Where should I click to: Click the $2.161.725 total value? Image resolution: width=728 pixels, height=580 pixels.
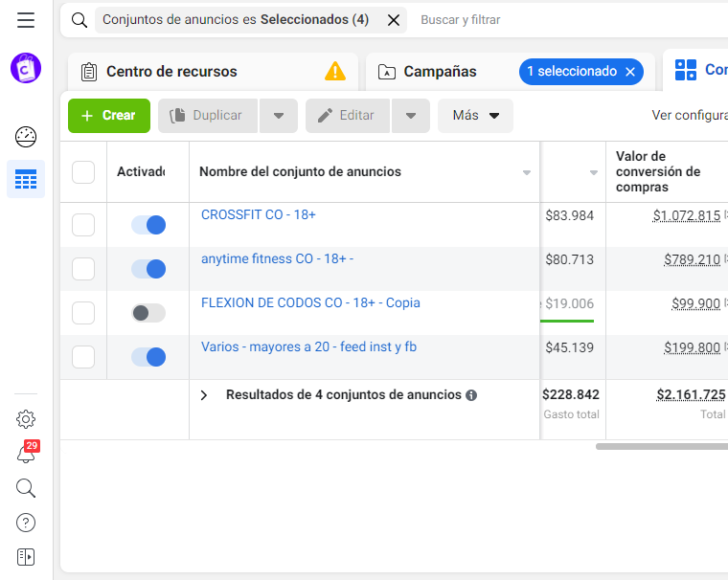(691, 395)
